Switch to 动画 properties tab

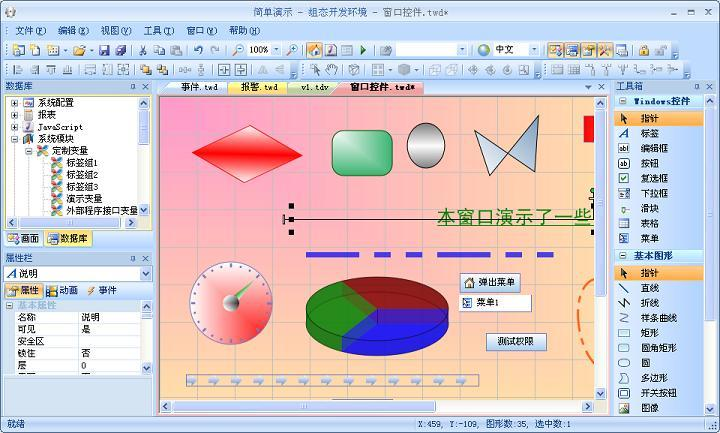coord(62,290)
